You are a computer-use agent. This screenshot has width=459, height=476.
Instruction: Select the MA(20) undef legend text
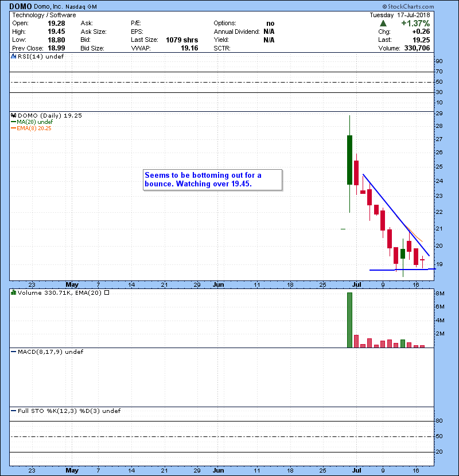click(x=34, y=122)
